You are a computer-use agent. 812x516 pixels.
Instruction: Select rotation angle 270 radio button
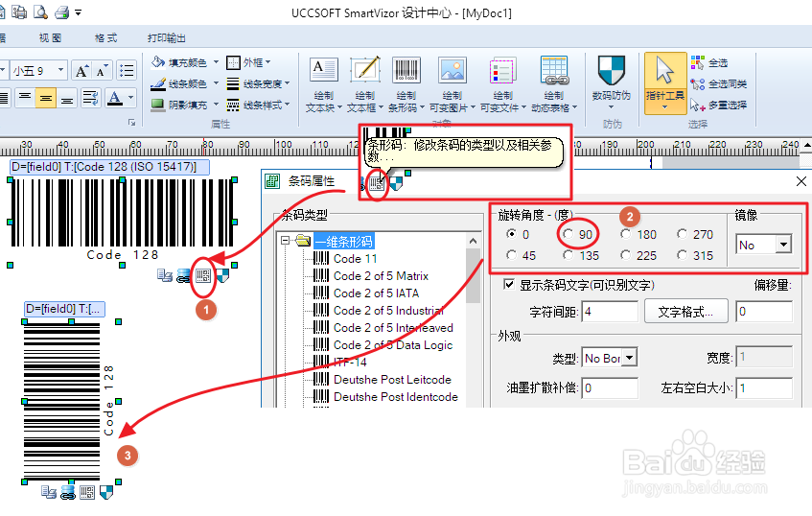tap(682, 234)
